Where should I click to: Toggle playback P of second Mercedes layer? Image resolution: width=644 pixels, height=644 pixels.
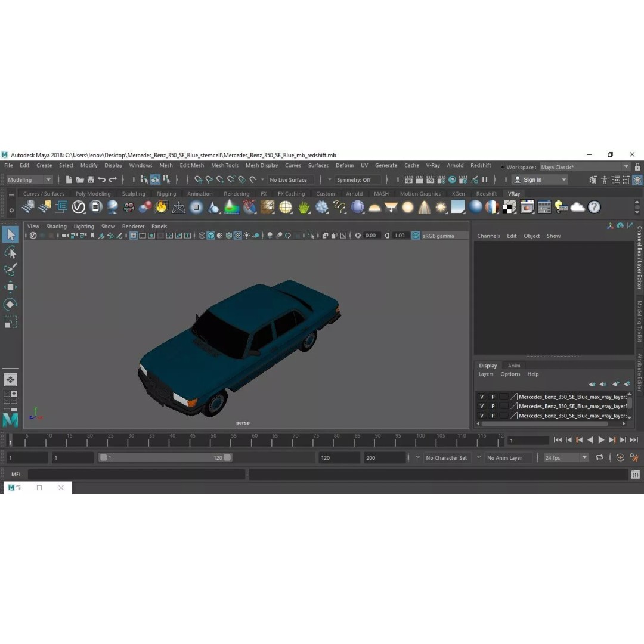pos(493,406)
